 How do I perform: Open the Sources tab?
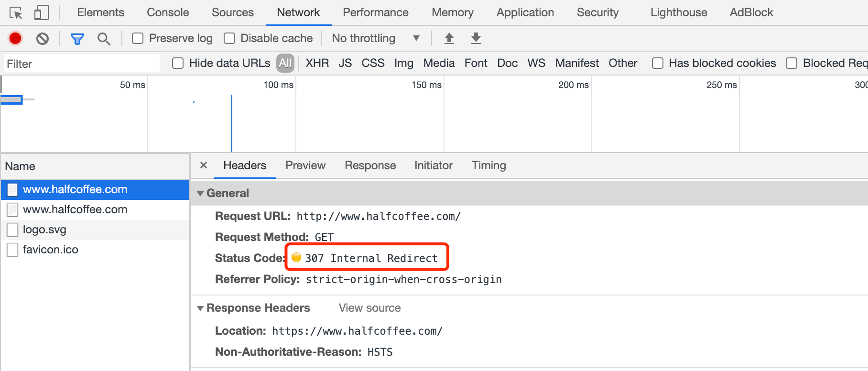coord(233,12)
